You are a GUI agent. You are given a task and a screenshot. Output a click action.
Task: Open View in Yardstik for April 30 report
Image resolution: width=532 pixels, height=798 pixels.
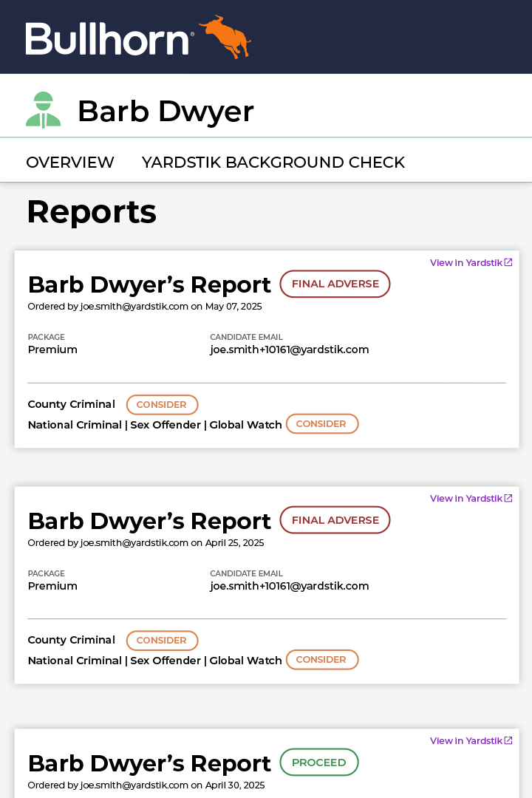point(471,740)
